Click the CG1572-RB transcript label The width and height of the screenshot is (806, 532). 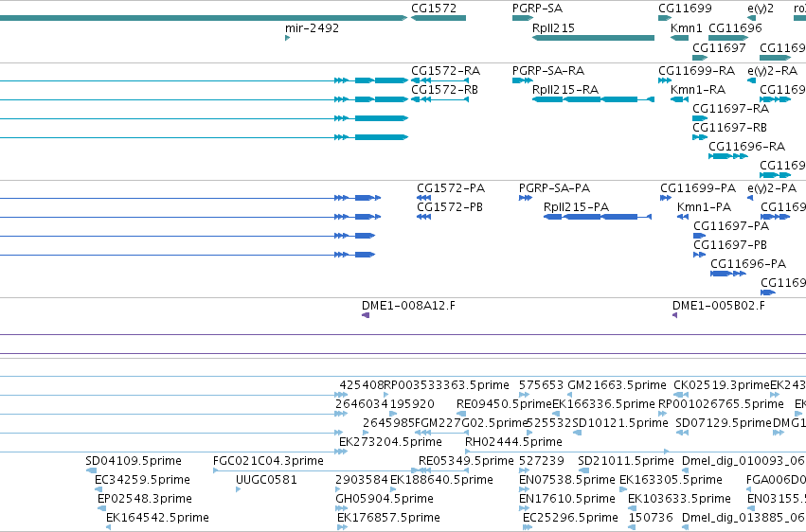[444, 90]
